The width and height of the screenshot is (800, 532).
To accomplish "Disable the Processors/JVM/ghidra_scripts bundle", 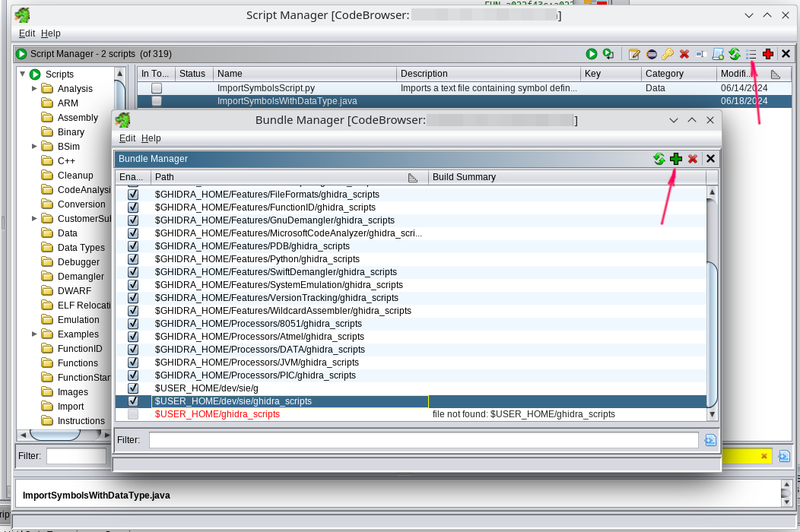I will pyautogui.click(x=133, y=363).
